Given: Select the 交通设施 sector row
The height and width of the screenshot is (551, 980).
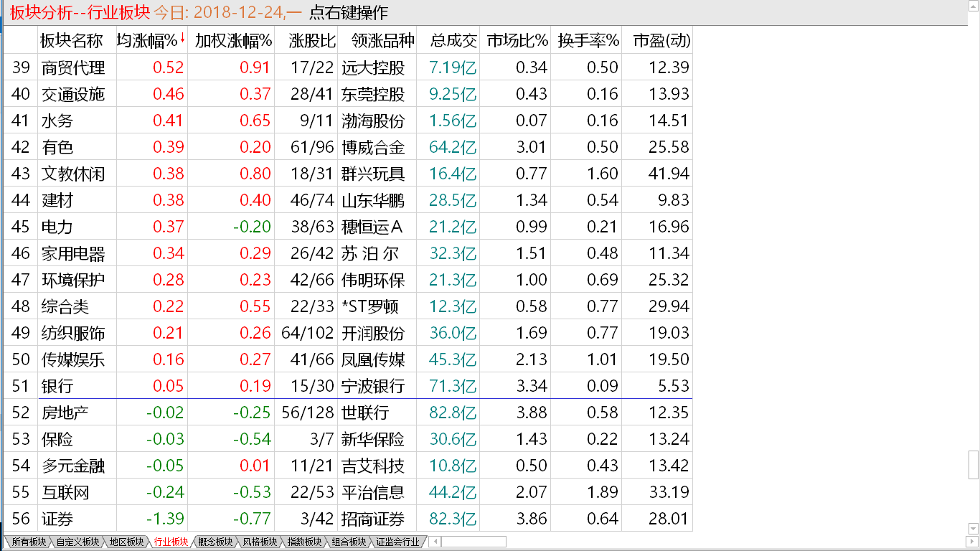Looking at the screenshot, I should 347,94.
